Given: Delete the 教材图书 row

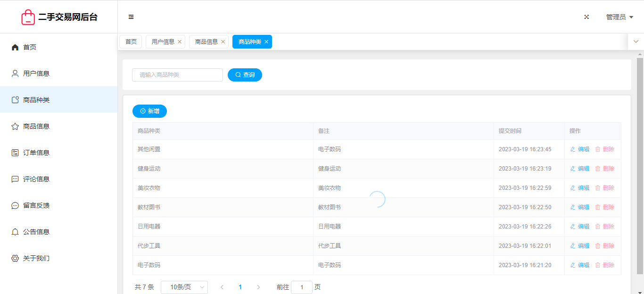Looking at the screenshot, I should tap(605, 207).
